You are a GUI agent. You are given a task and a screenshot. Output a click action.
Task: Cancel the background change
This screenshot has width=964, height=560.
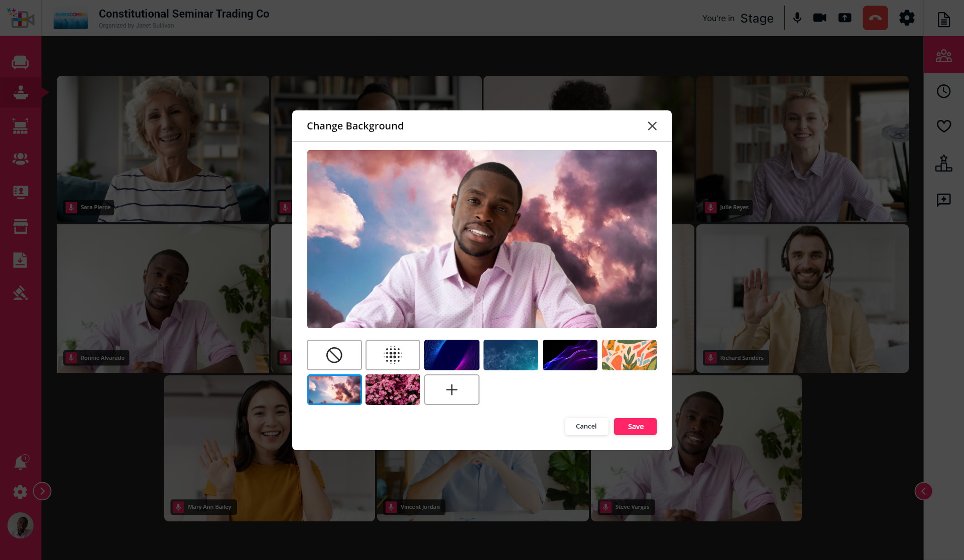[x=586, y=426]
